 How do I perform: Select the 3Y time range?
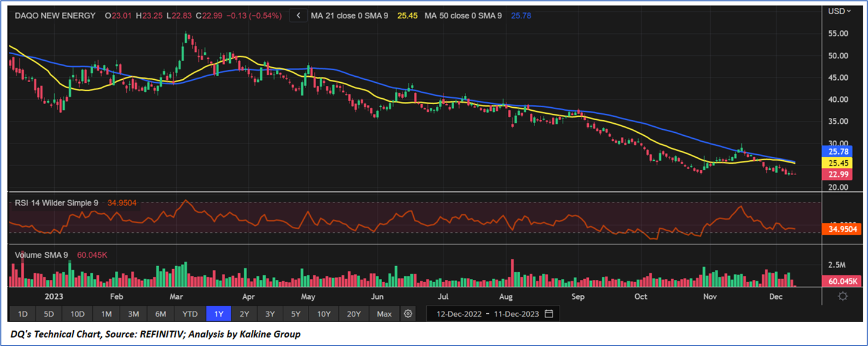pyautogui.click(x=270, y=314)
